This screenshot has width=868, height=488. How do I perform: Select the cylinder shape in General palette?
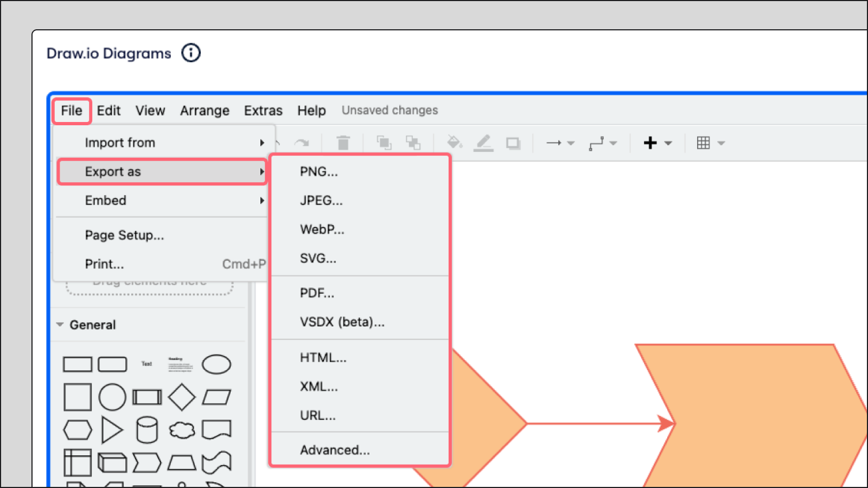146,431
